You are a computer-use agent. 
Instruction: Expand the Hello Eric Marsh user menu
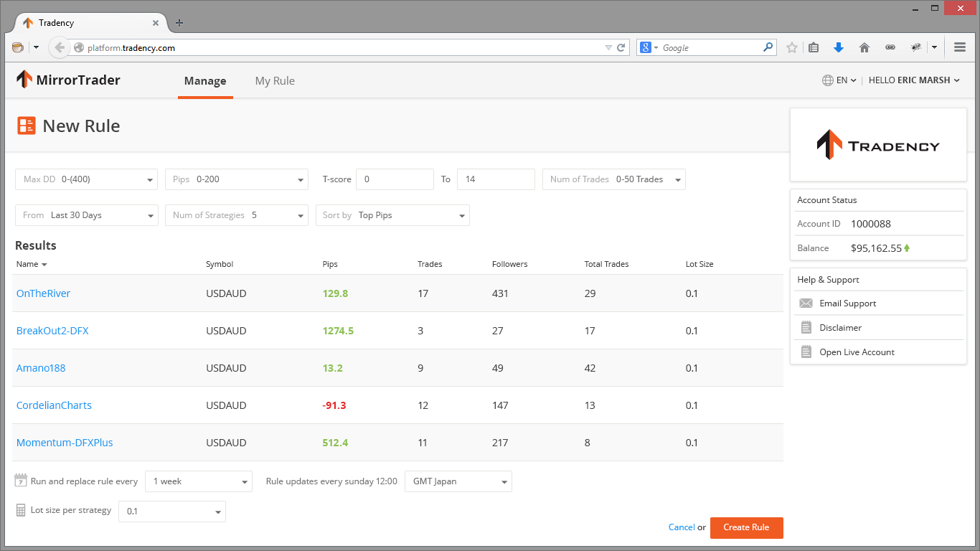pos(914,80)
